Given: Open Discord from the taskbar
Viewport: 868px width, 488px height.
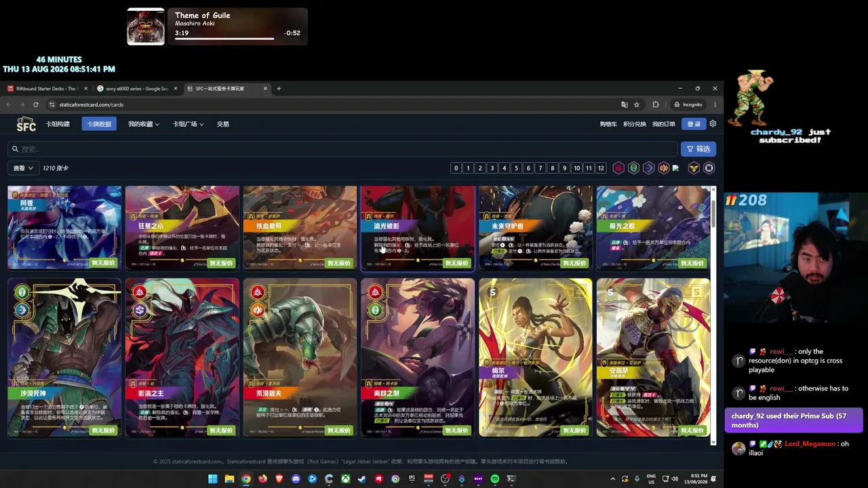Looking at the screenshot, I should (296, 479).
